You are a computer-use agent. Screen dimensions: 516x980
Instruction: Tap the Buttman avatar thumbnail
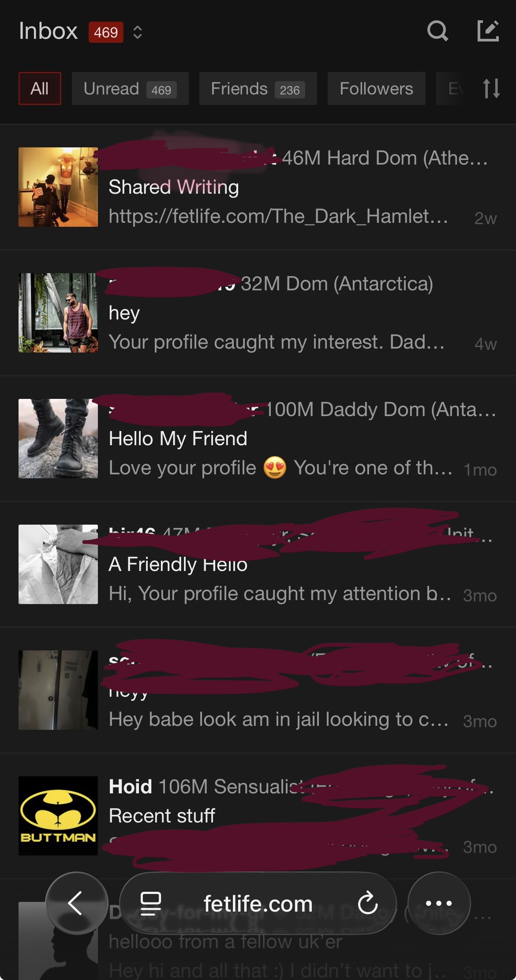pyautogui.click(x=58, y=816)
